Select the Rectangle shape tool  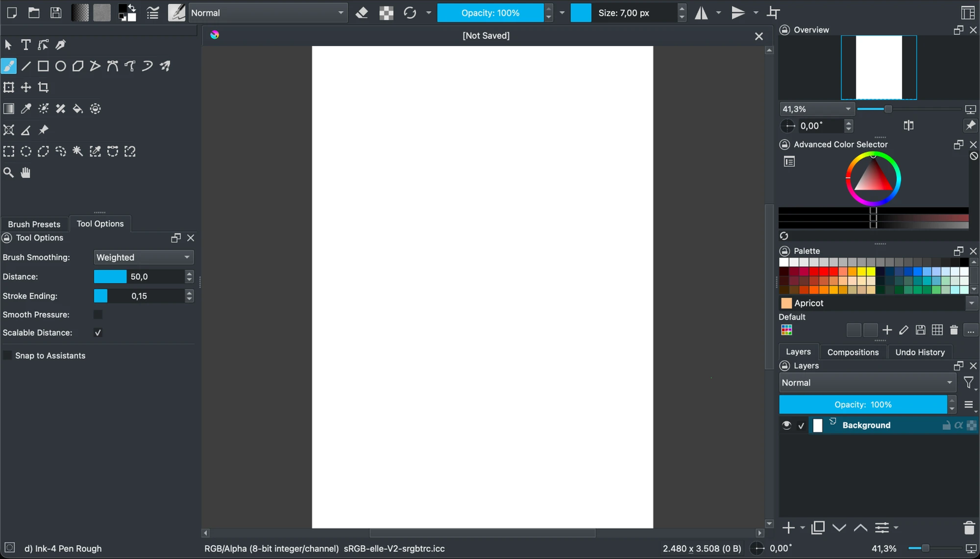pos(43,66)
